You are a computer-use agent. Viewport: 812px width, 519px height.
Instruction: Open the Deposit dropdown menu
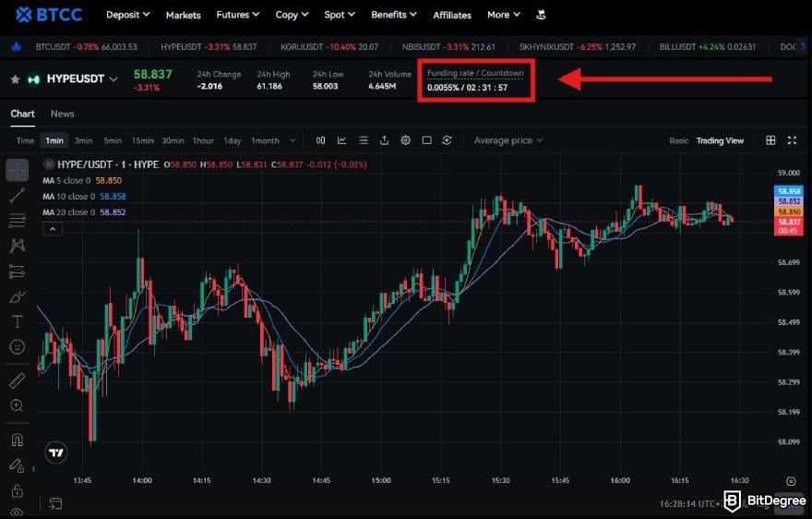click(x=128, y=15)
